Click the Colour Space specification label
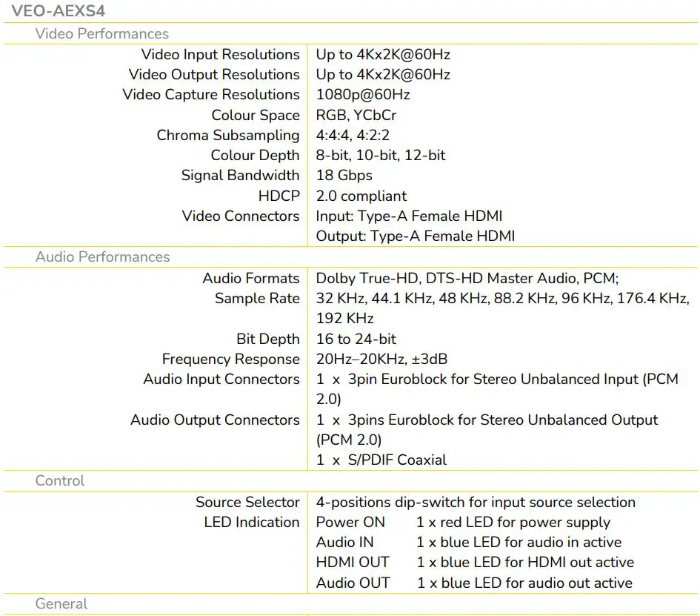This screenshot has height=616, width=700. 255,115
